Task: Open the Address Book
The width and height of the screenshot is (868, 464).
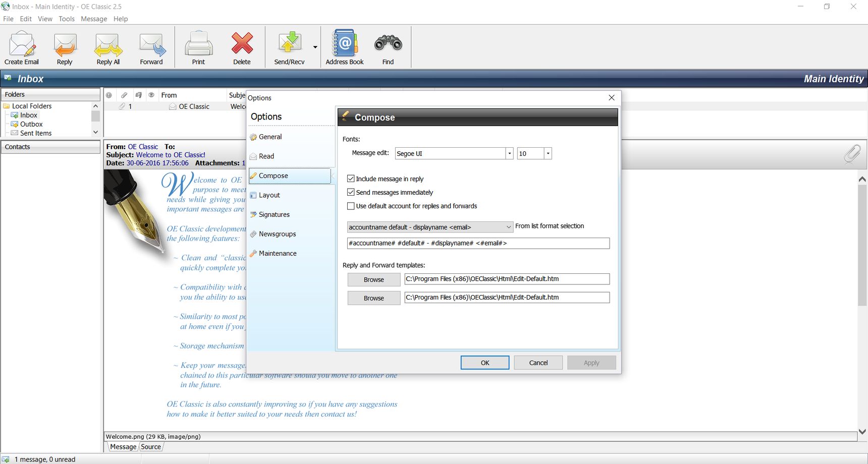Action: click(345, 48)
